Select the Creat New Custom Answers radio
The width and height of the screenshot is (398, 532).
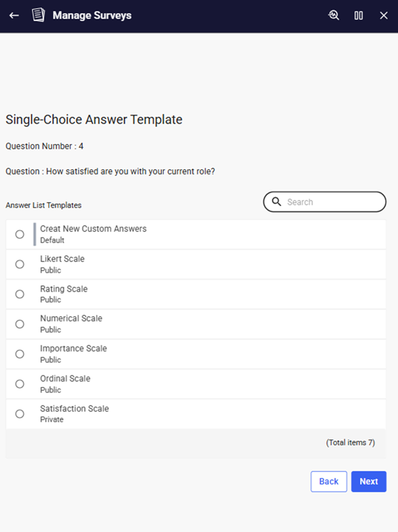tap(20, 234)
